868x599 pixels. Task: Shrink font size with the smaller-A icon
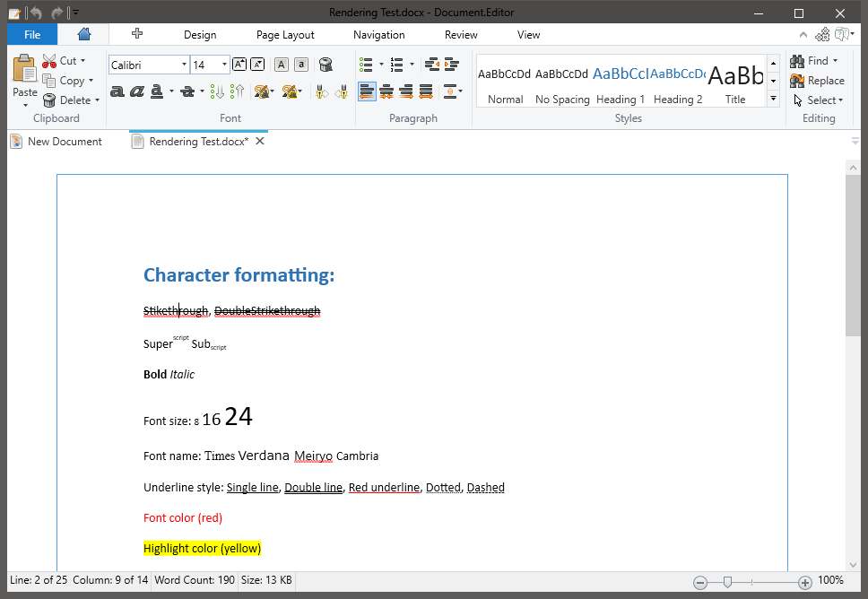(x=257, y=65)
